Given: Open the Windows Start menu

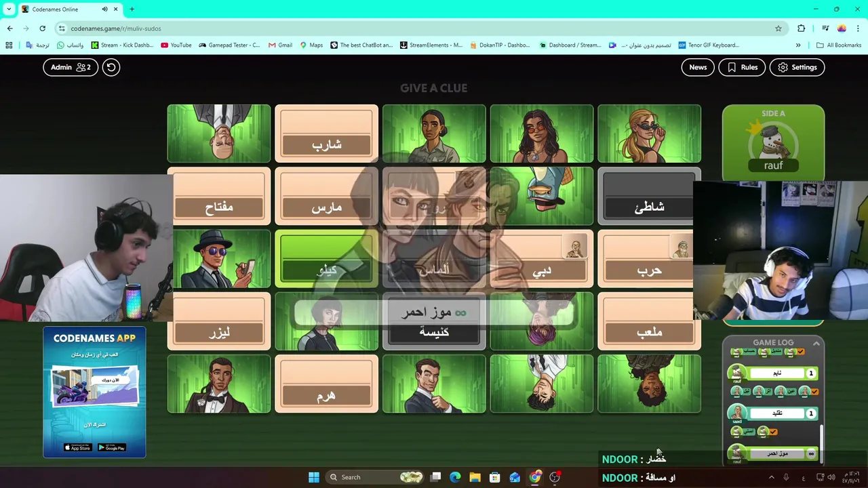Looking at the screenshot, I should pos(313,477).
